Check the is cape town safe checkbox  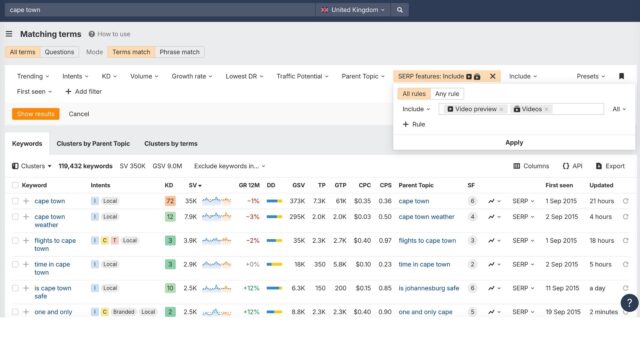pyautogui.click(x=15, y=288)
